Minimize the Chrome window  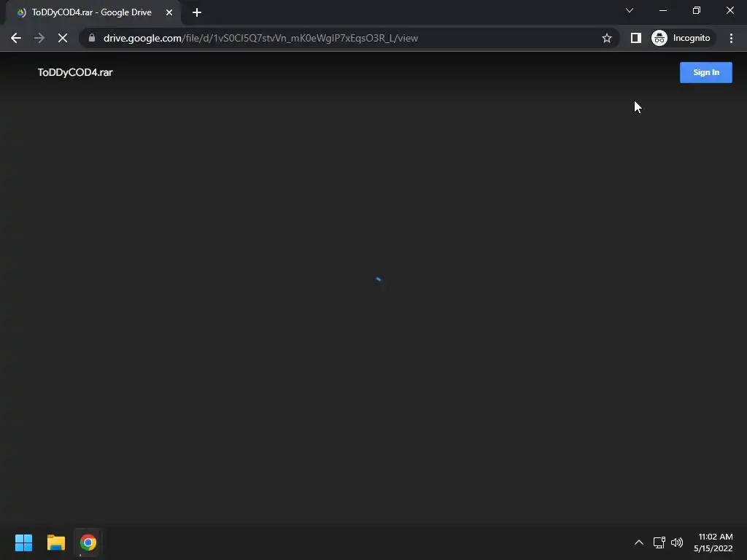point(662,10)
